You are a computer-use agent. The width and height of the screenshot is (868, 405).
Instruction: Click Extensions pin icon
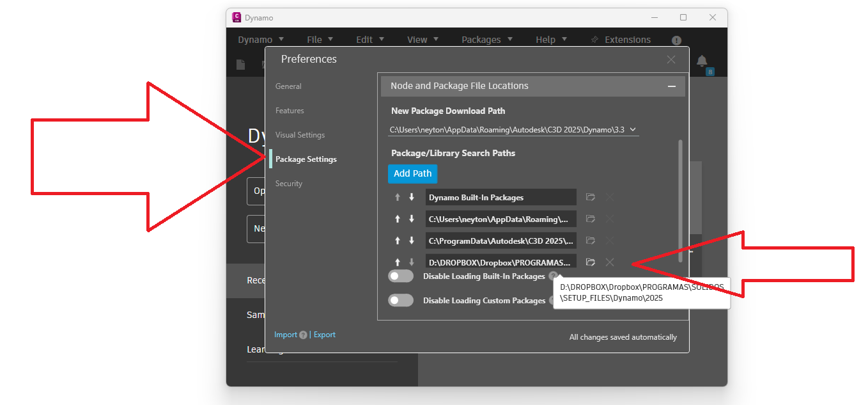594,40
